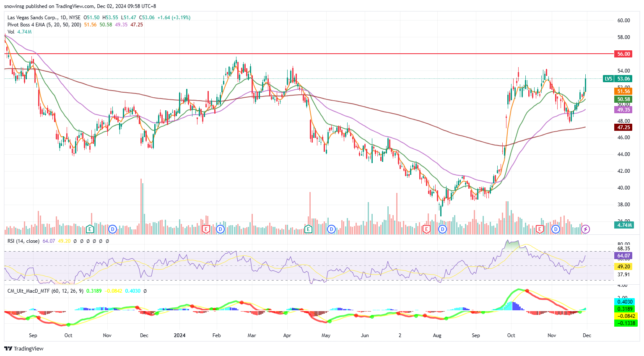
Task: Click the Aug label on time axis
Action: click(x=437, y=335)
